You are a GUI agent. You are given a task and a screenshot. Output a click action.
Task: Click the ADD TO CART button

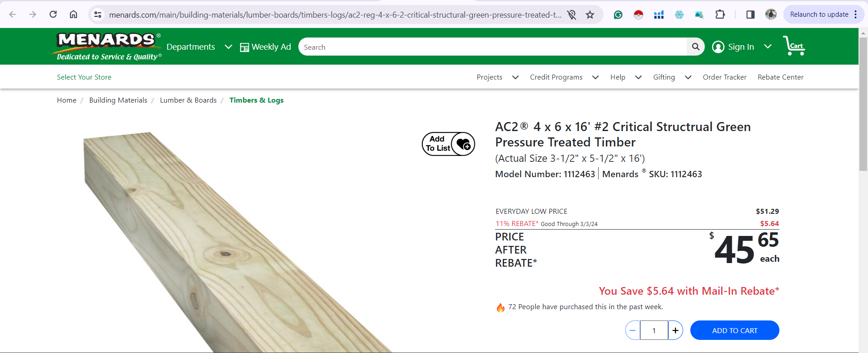[x=735, y=330]
